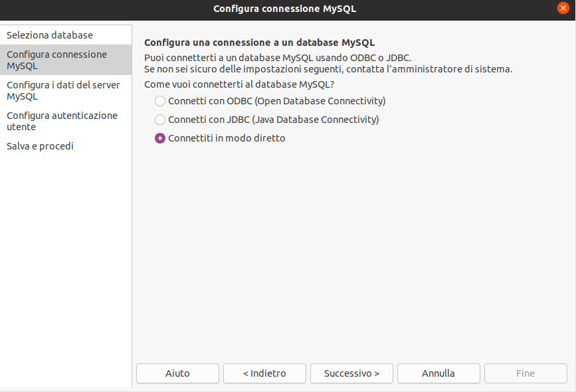
Task: Go back with the Indietro button
Action: coord(264,373)
